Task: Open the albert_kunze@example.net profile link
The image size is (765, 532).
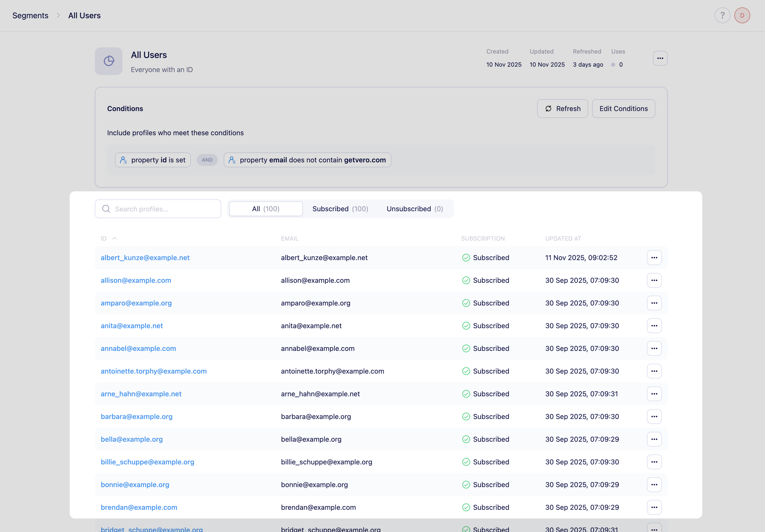Action: pos(145,257)
